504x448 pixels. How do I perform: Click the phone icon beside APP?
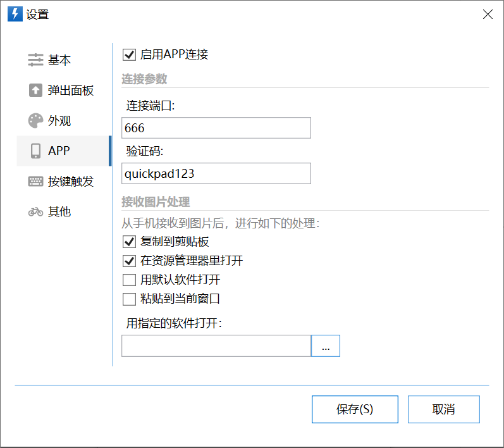[35, 151]
